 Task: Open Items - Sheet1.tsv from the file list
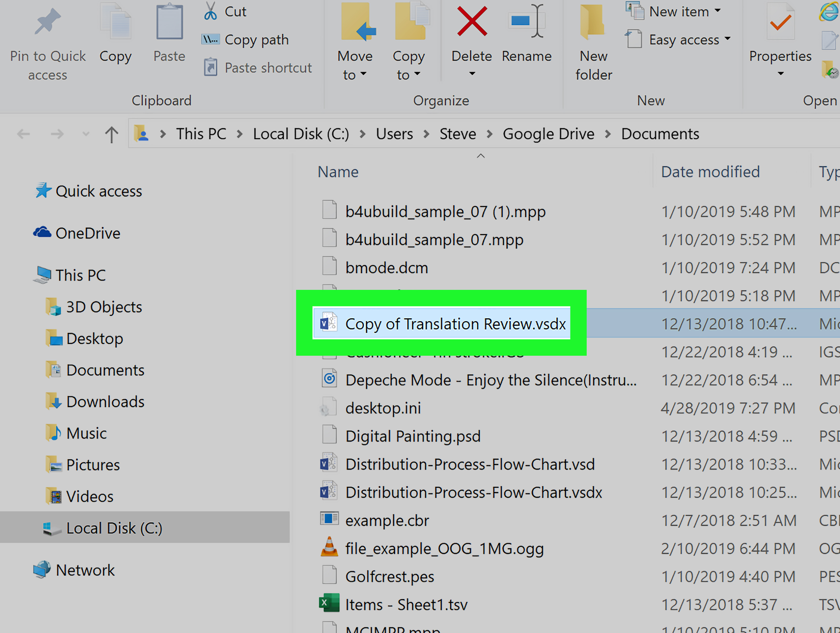click(406, 604)
